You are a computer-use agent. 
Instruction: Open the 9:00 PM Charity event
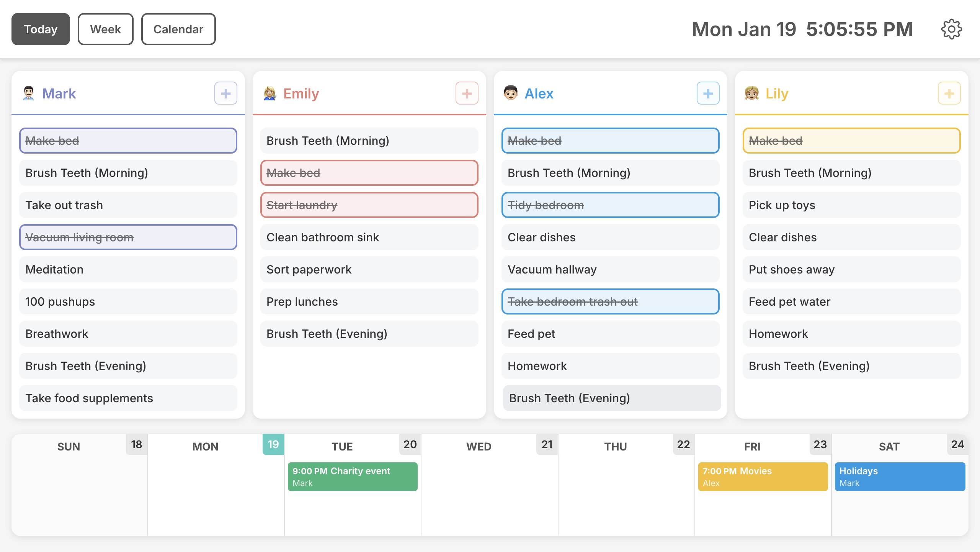pyautogui.click(x=352, y=477)
